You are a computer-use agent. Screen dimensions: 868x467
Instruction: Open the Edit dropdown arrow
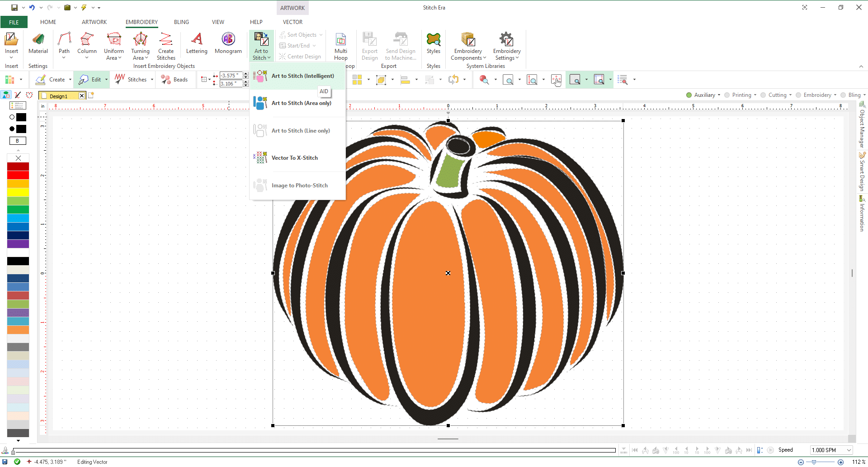click(x=107, y=80)
